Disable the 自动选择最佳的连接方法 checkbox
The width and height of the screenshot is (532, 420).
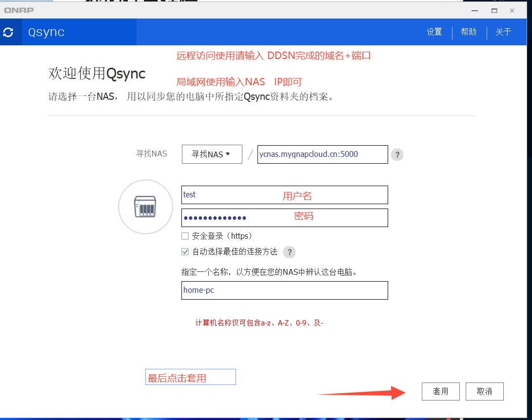point(185,252)
